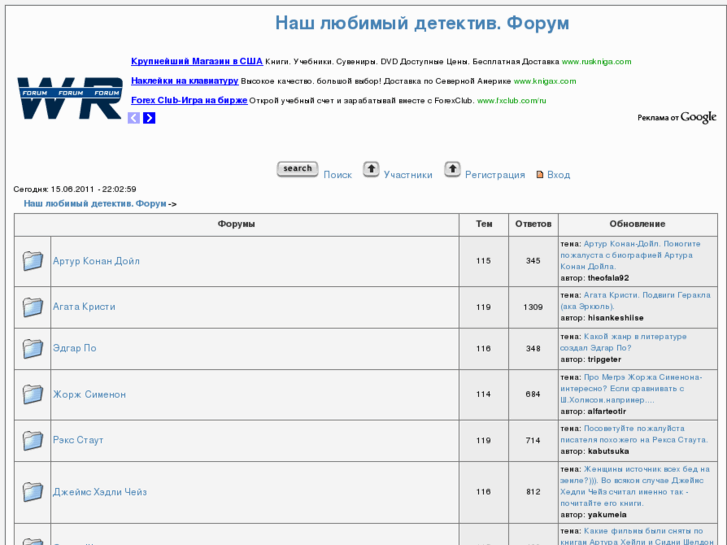Click the WR forum logo
727x545 pixels.
pyautogui.click(x=68, y=98)
